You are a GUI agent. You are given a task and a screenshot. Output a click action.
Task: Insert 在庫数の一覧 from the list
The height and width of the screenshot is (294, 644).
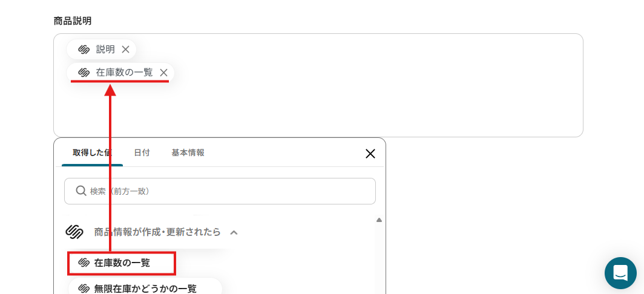[122, 263]
